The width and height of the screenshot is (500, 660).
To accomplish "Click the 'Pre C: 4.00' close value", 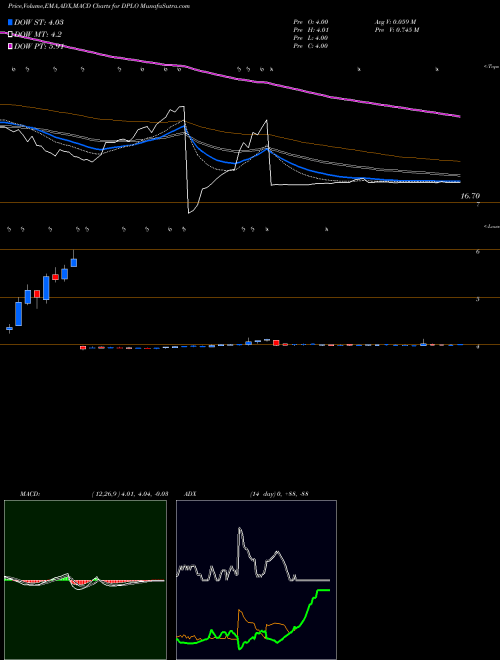I will (x=311, y=46).
